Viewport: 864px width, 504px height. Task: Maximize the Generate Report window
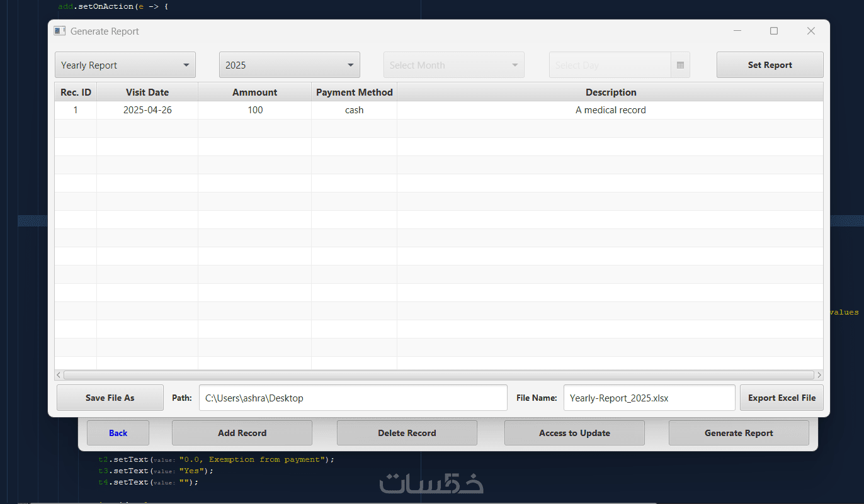[774, 31]
